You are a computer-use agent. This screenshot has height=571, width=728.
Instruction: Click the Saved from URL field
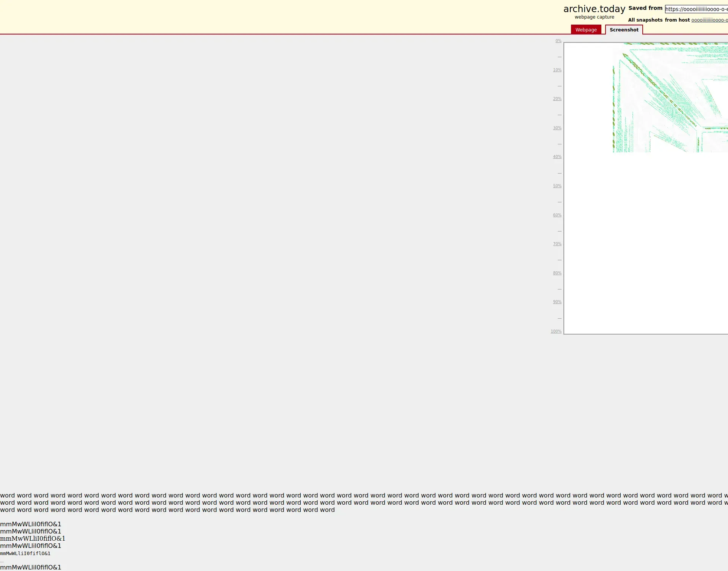696,9
